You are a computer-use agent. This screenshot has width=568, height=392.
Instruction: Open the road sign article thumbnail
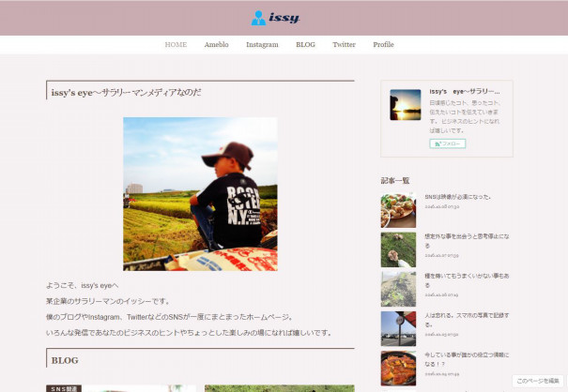398,328
